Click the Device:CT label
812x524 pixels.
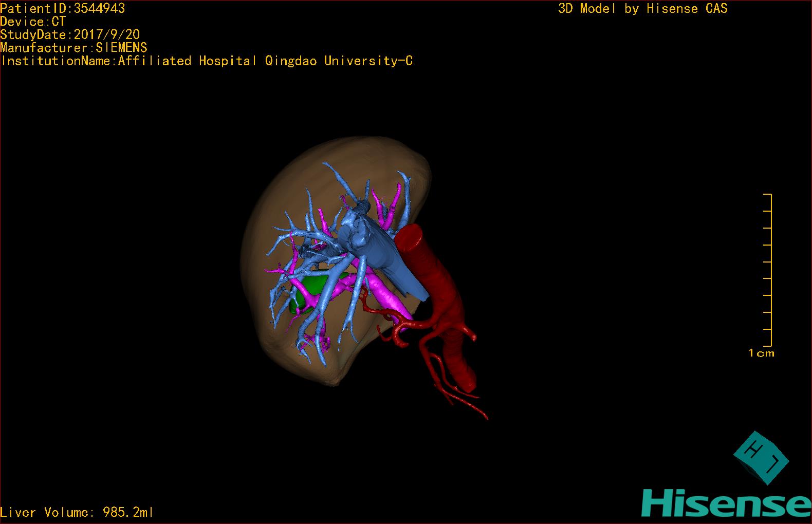[33, 22]
